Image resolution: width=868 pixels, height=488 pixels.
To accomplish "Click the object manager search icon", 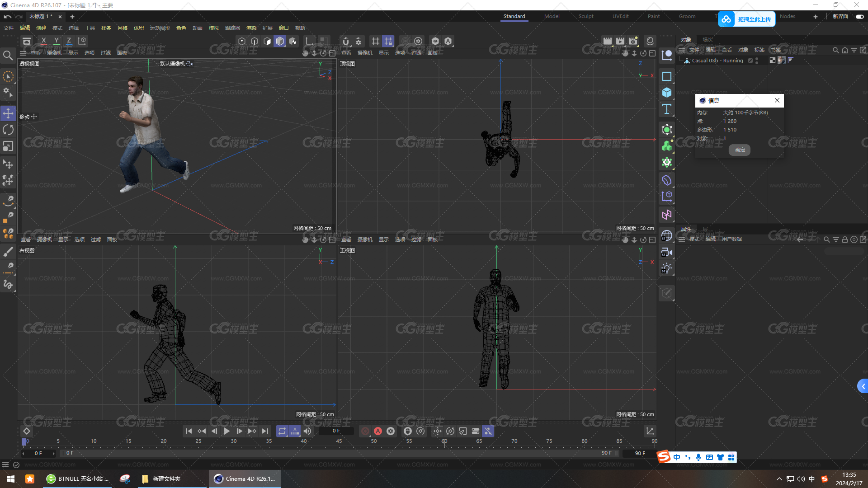I will pos(835,50).
